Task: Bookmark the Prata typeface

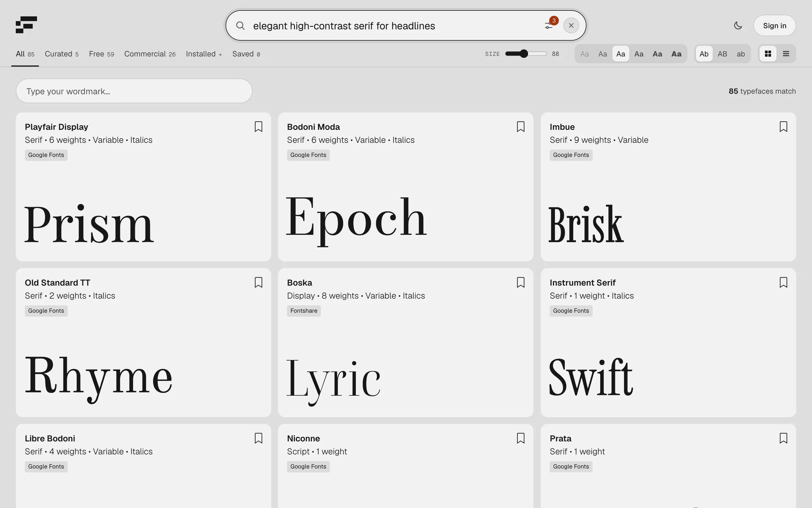Action: [783, 438]
